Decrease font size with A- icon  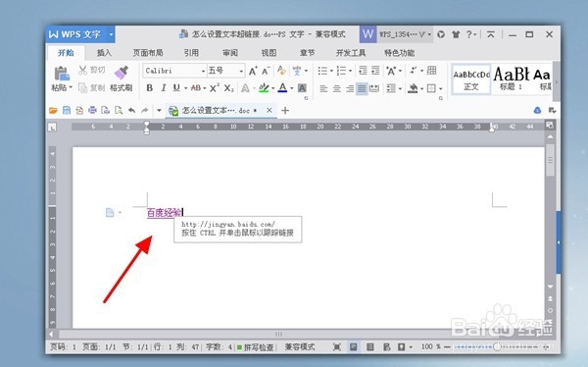point(266,71)
